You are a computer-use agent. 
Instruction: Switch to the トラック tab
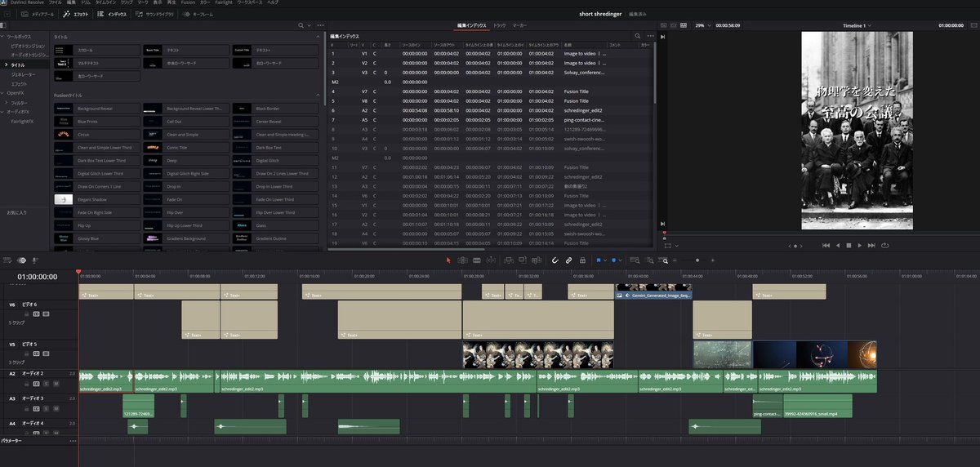point(500,26)
